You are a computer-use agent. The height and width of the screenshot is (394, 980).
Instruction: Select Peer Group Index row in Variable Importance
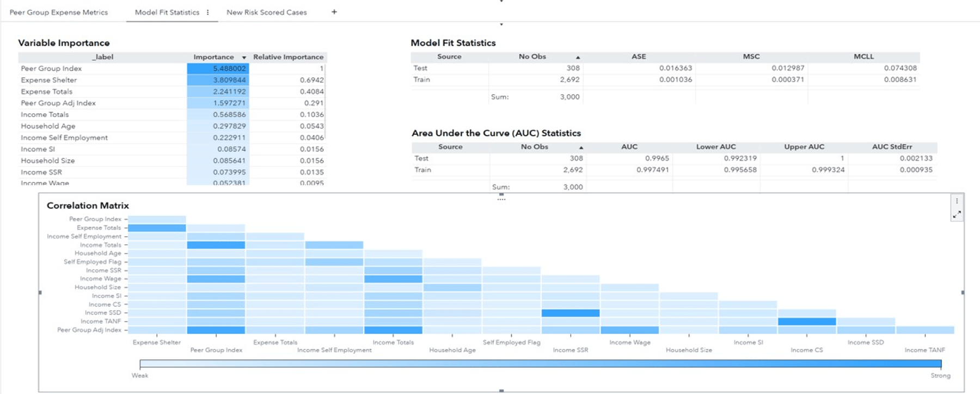click(51, 69)
